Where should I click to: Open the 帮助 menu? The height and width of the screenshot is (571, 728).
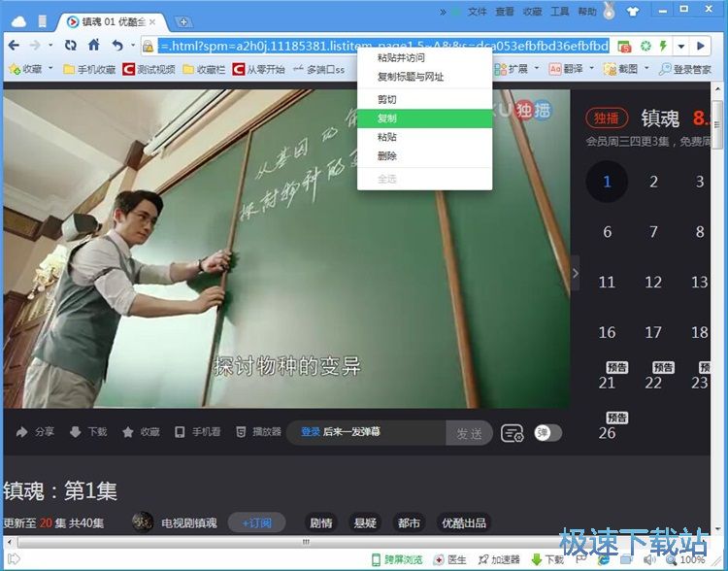587,12
